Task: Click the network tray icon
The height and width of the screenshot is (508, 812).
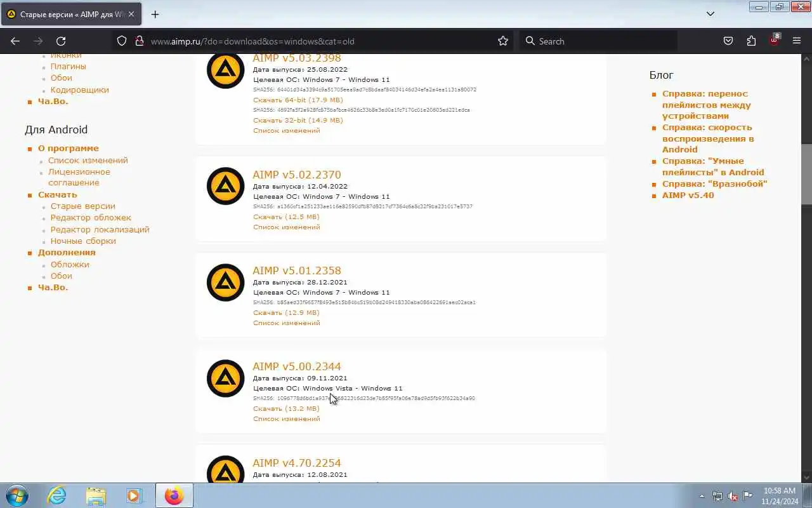Action: 717,496
